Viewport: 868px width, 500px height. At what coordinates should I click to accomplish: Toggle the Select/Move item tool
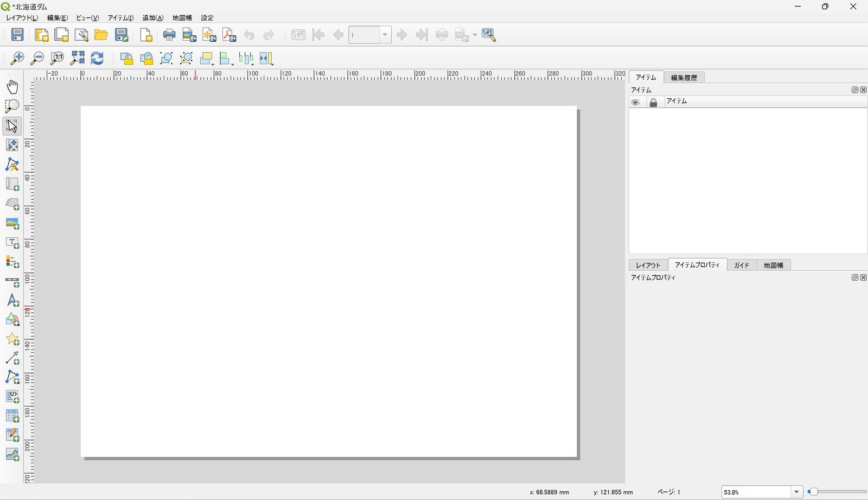coord(12,125)
